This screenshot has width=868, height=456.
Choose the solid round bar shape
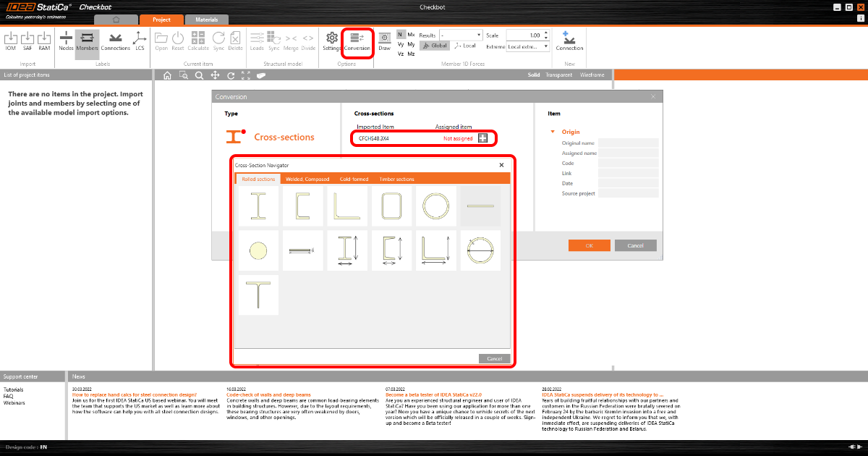coord(258,250)
